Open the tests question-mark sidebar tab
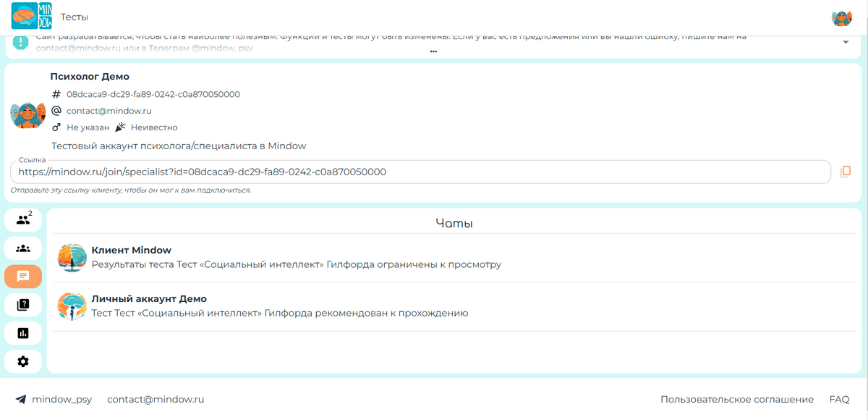This screenshot has height=420, width=868. coord(23,305)
